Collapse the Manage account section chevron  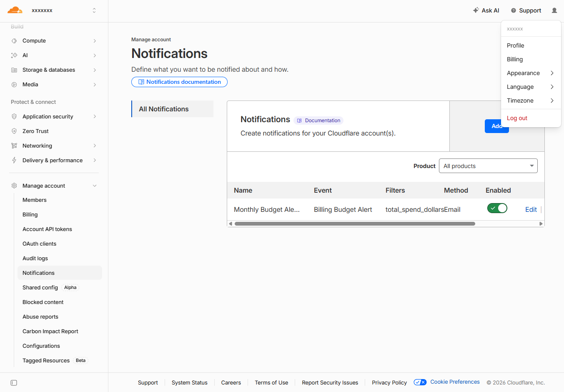tap(95, 186)
